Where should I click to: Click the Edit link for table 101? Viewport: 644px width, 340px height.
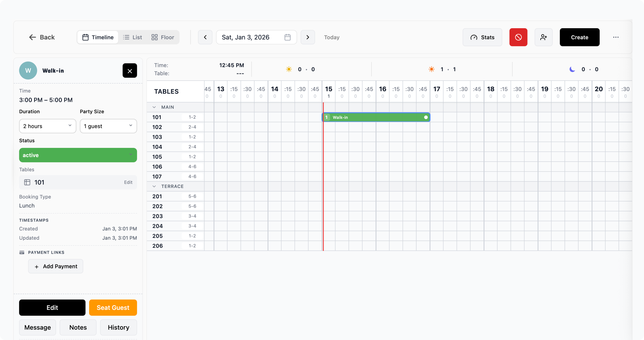(128, 182)
